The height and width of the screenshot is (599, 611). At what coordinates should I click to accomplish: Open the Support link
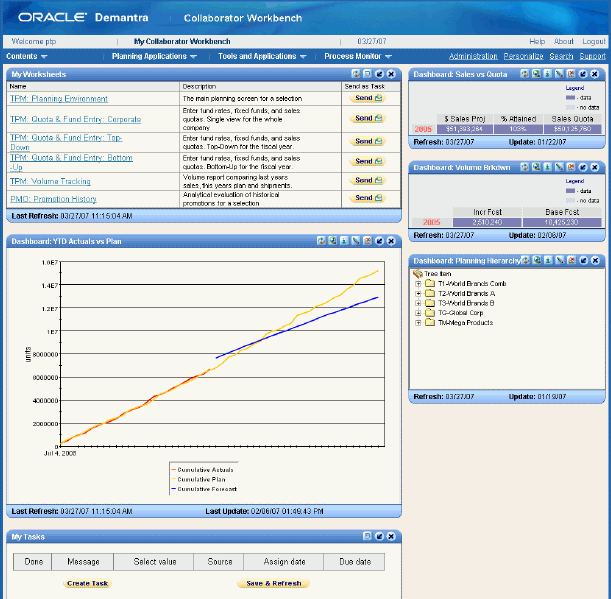coord(592,56)
